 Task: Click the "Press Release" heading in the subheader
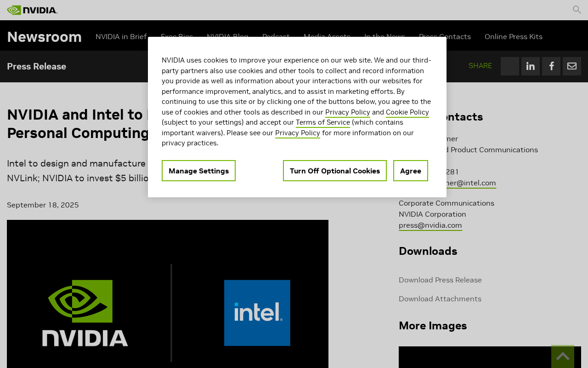(x=36, y=66)
